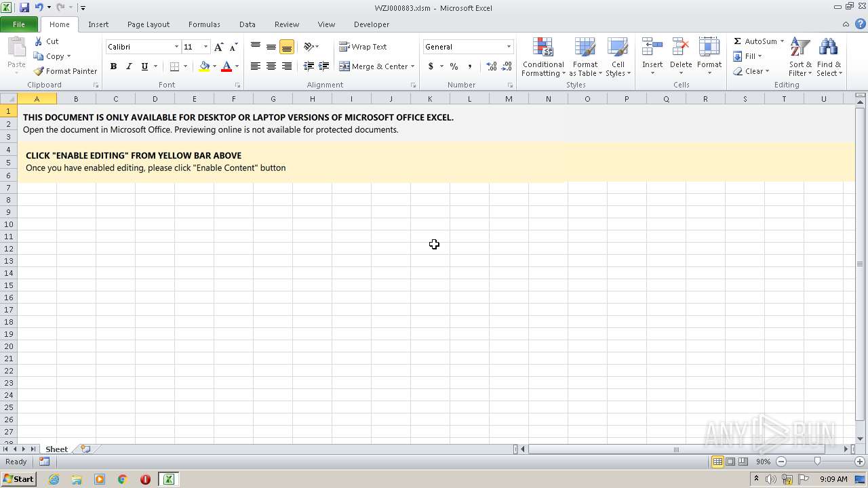Select the Sheet worksheet tab
This screenshot has height=488, width=868.
click(56, 449)
